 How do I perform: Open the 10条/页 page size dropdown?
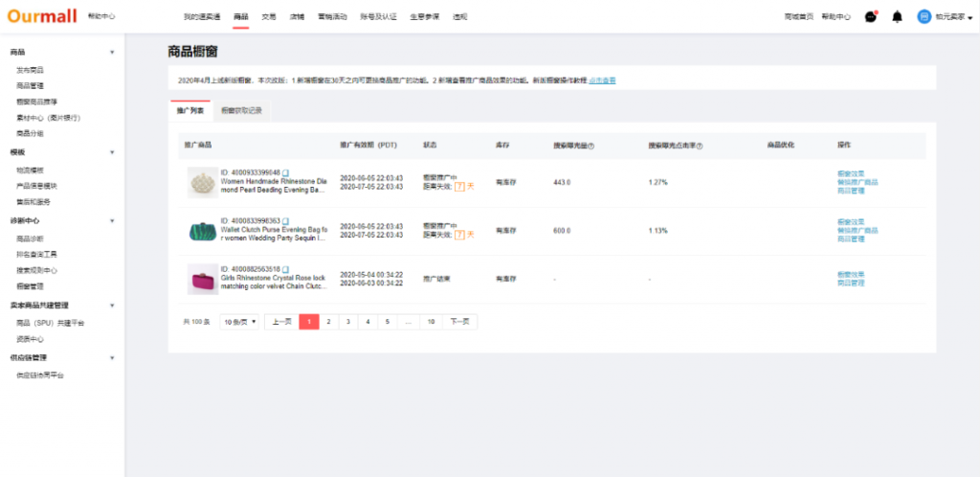tap(240, 322)
